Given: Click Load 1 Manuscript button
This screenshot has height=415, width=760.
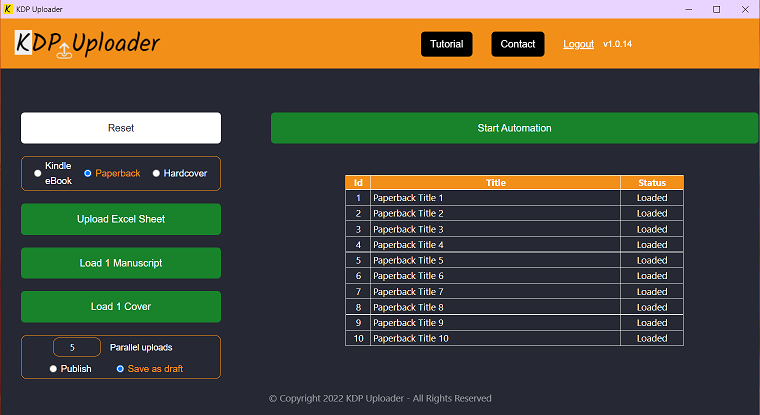Looking at the screenshot, I should click(121, 263).
